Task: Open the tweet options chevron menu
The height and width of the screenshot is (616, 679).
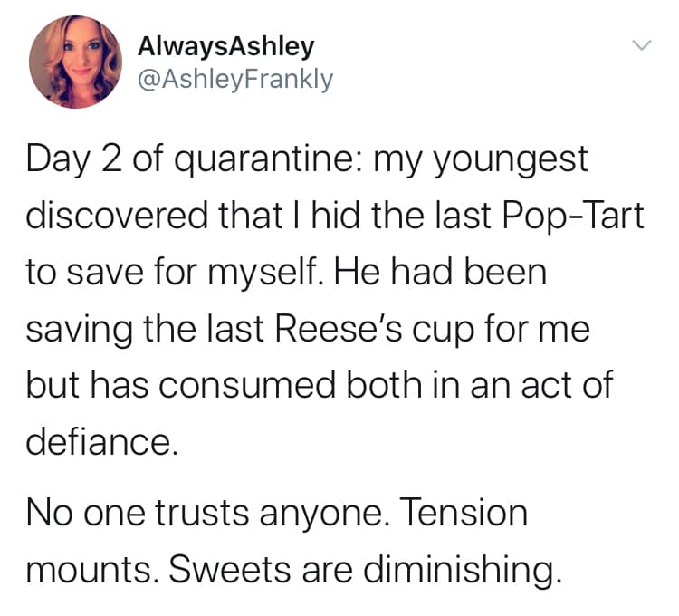Action: [x=641, y=45]
